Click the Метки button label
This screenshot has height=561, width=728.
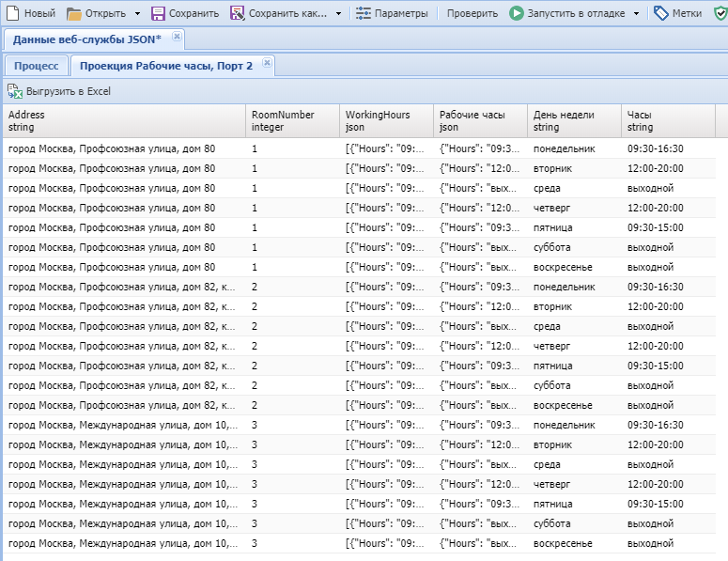(x=688, y=13)
